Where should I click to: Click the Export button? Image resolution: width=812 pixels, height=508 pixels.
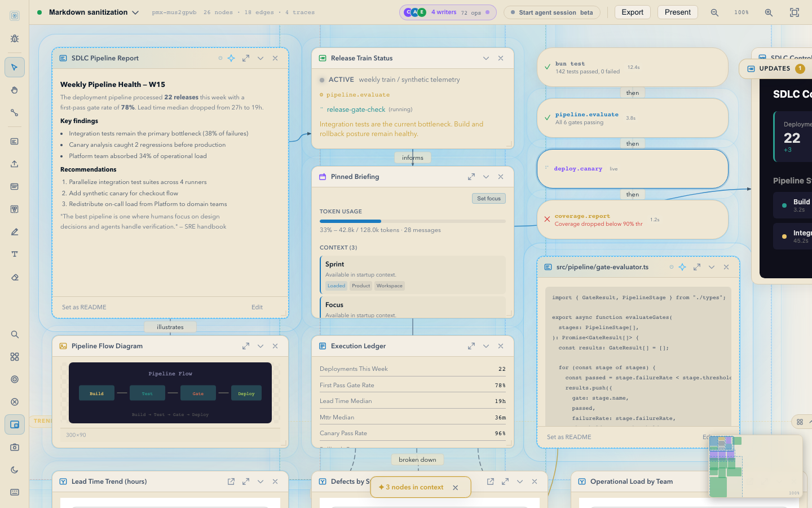[632, 12]
